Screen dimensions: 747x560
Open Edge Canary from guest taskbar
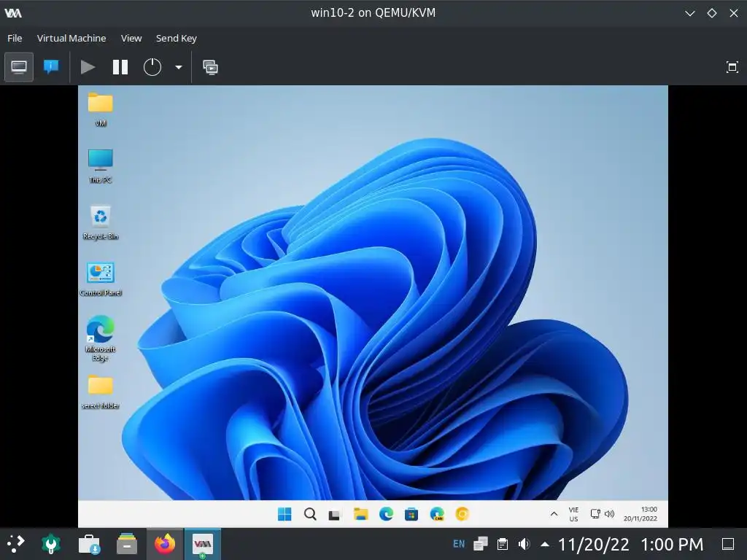coord(437,514)
